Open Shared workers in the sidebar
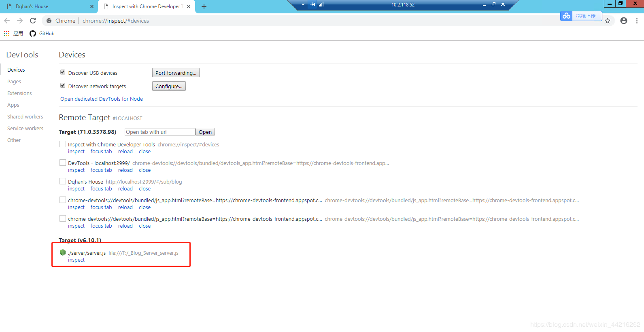Viewport: 644px width, 332px height. pyautogui.click(x=25, y=117)
